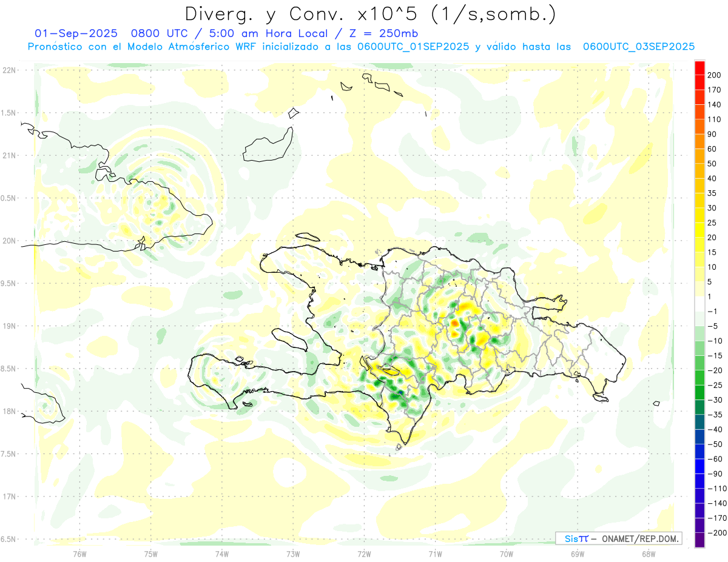Screen dimensions: 728x562
Task: Click the '18N' latitude label
Action: (9, 411)
